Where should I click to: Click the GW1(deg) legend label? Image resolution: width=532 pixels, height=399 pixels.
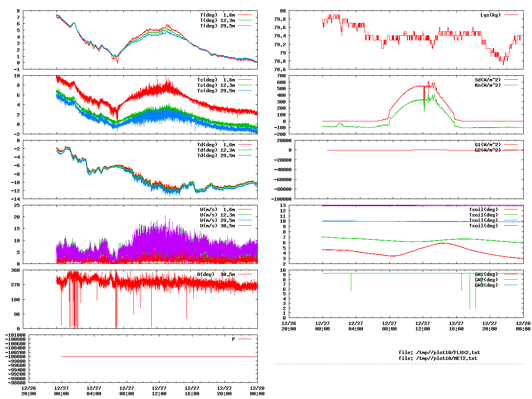(486, 274)
